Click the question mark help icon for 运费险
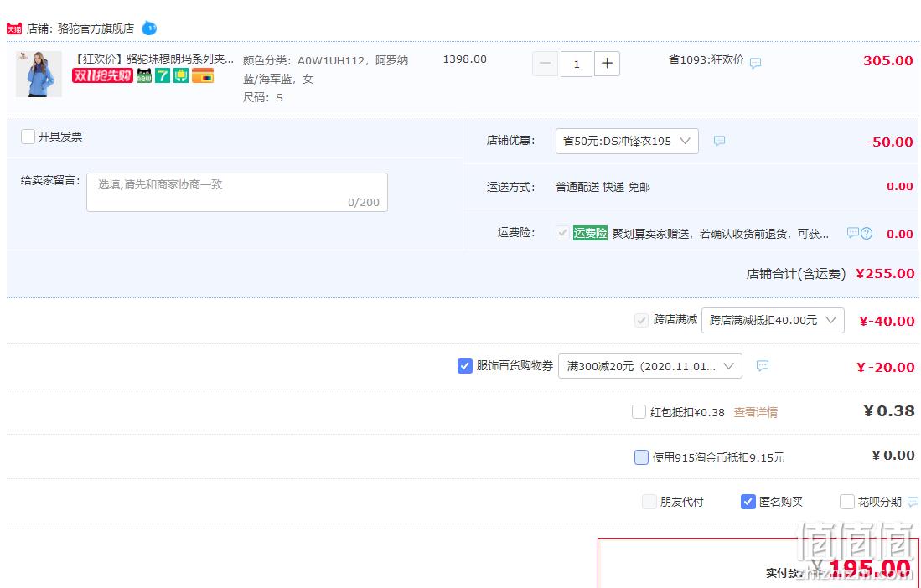This screenshot has height=588, width=921. [x=867, y=233]
